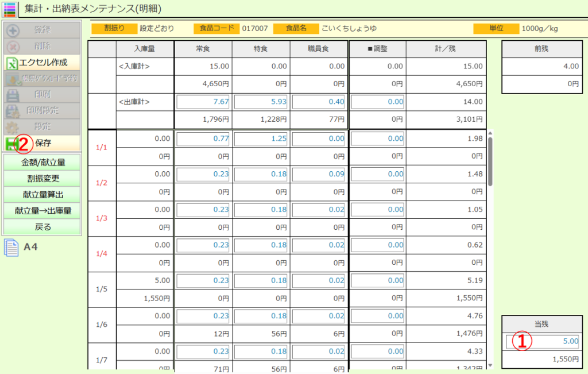This screenshot has height=374, width=588.
Task: Click the 削除 delete icon button
Action: point(42,46)
